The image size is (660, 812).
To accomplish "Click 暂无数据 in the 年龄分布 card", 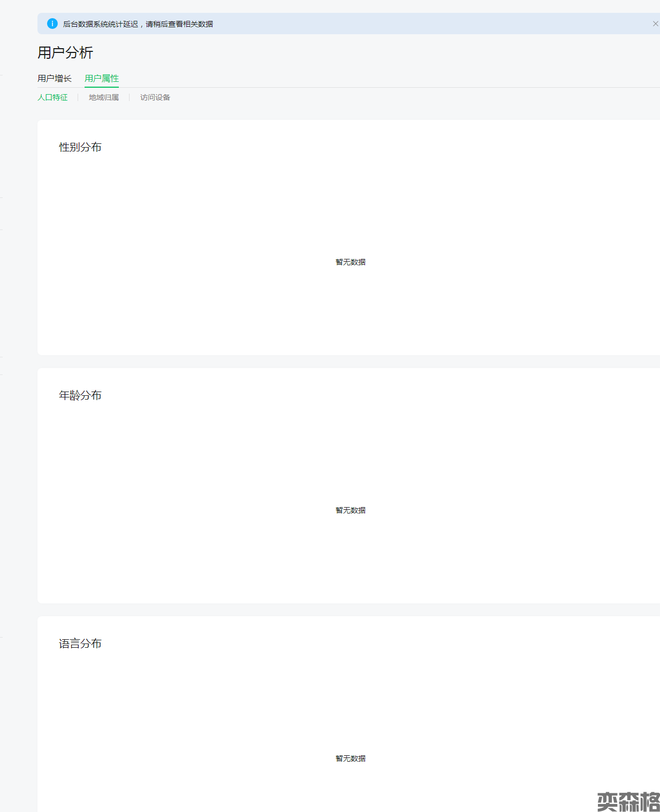I will click(x=351, y=510).
